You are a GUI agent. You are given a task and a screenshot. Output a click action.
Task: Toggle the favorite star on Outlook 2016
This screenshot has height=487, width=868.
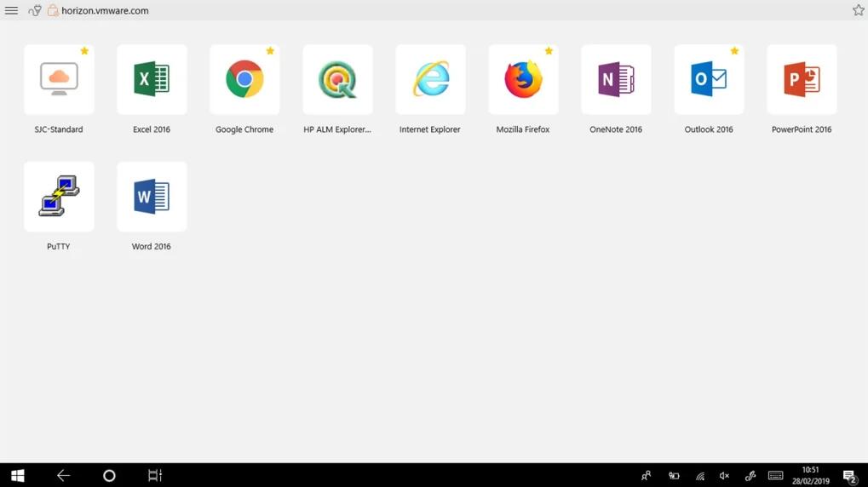point(734,51)
